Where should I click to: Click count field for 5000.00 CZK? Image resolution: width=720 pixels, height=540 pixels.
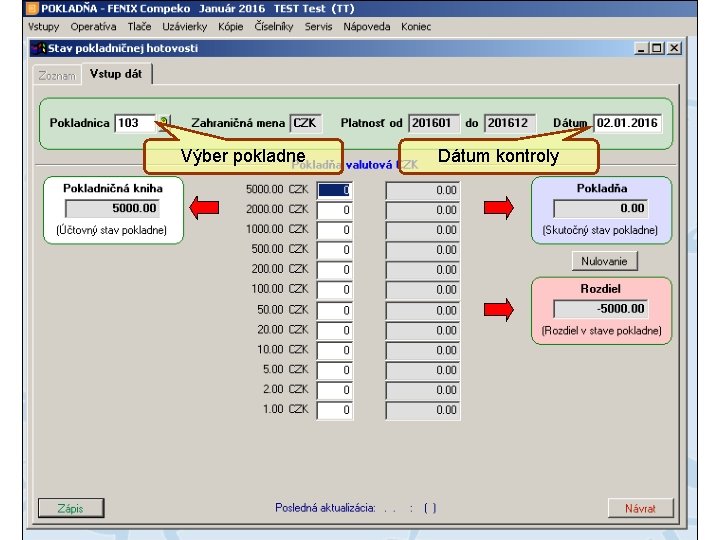click(335, 190)
